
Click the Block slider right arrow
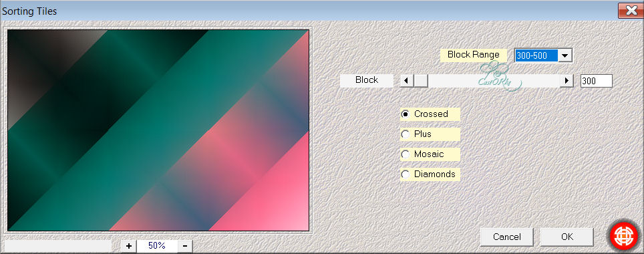567,81
